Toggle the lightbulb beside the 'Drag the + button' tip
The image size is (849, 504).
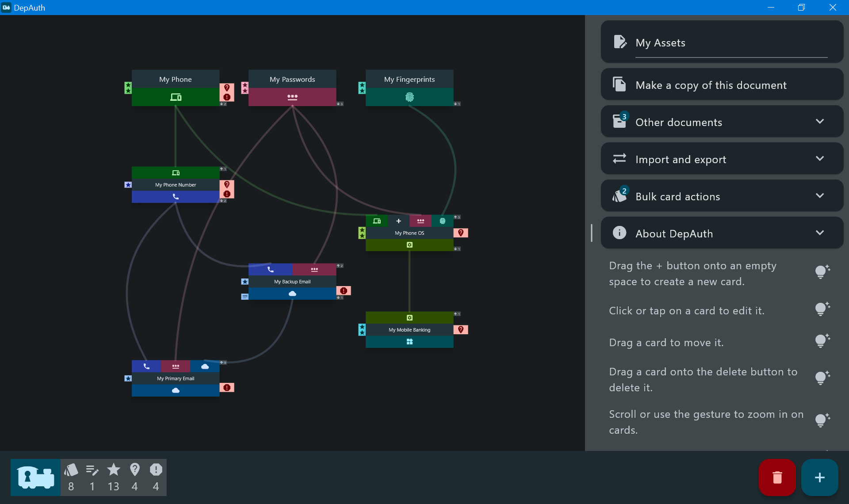pyautogui.click(x=822, y=272)
